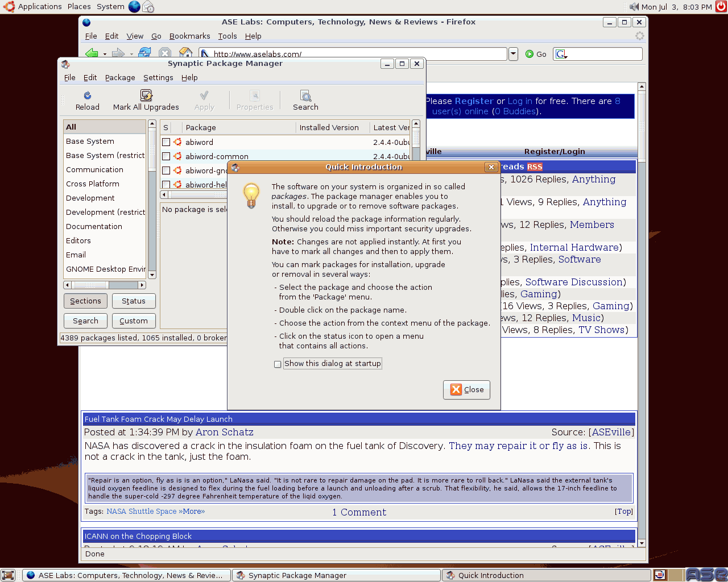Click the Firefox Home icon
This screenshot has width=728, height=582.
pyautogui.click(x=185, y=53)
